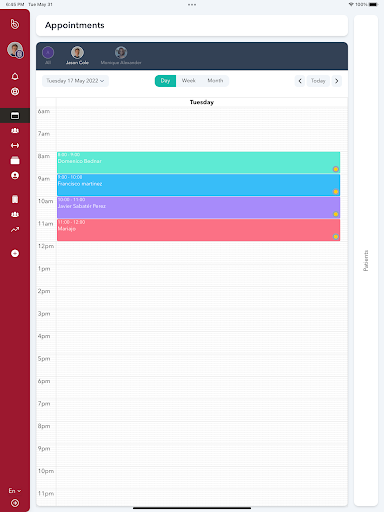This screenshot has height=512, width=384.
Task: Open the double-arrow exercises sidebar icon
Action: coord(15,146)
